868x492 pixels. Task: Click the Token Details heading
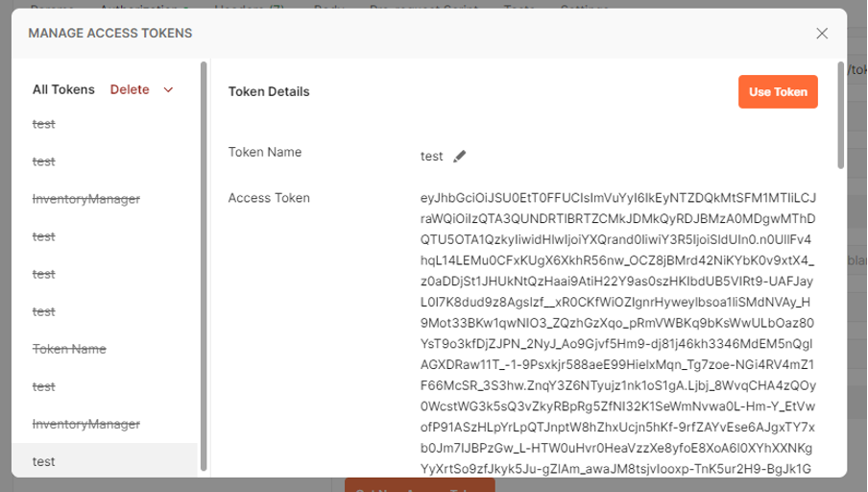click(x=269, y=92)
